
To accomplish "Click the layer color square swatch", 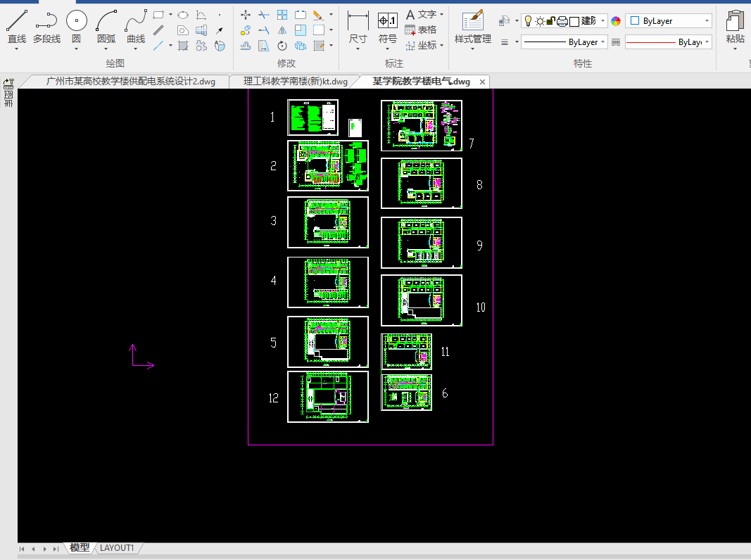I will 574,21.
